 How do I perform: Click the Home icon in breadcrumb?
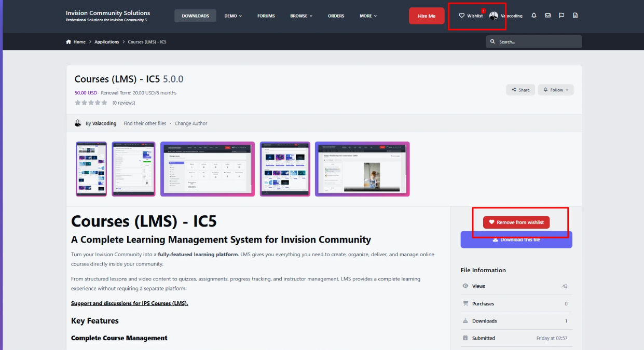(68, 42)
